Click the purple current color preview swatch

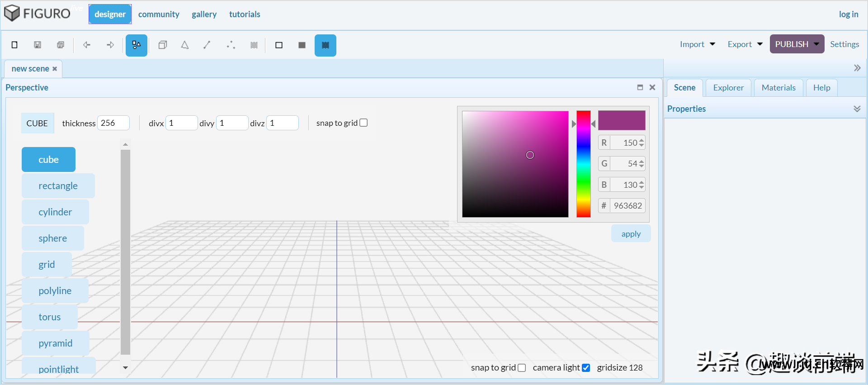click(622, 120)
